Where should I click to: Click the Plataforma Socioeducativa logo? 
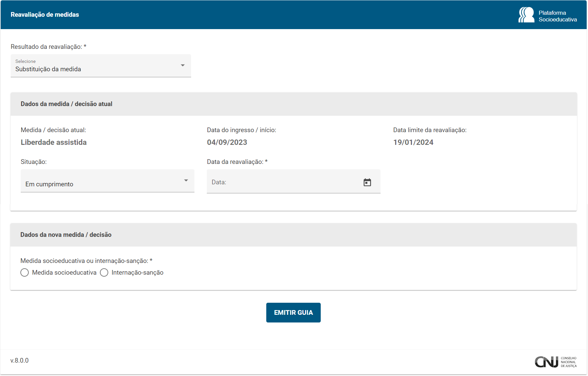tap(548, 15)
